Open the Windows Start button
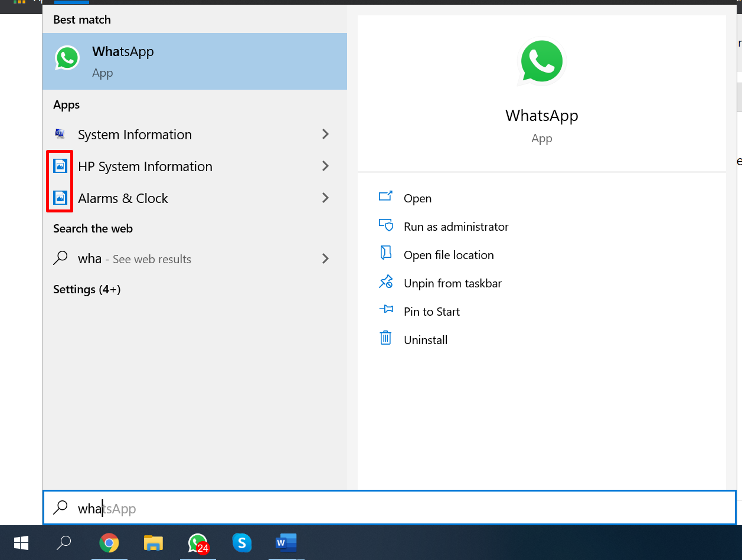The height and width of the screenshot is (560, 742). [x=22, y=543]
